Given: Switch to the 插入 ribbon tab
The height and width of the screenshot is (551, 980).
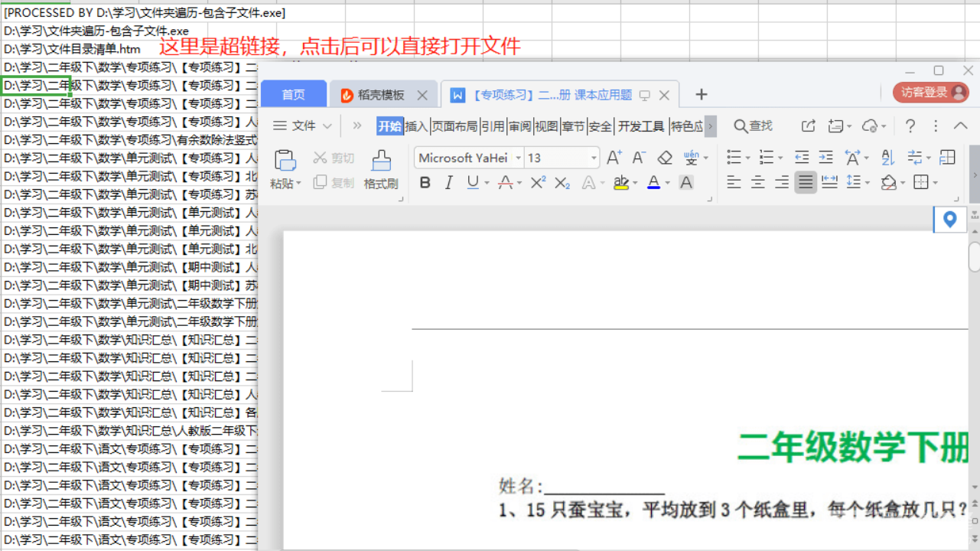Looking at the screenshot, I should 416,126.
